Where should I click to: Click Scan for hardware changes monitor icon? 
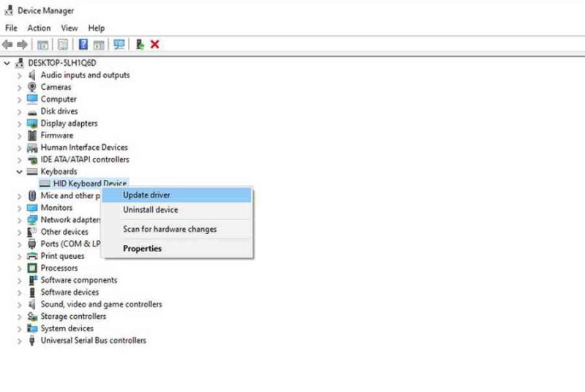[119, 45]
